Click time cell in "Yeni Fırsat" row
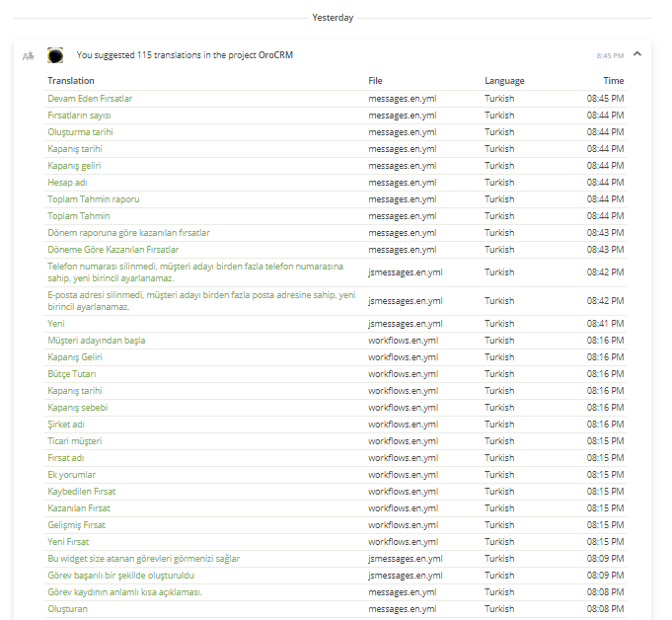The height and width of the screenshot is (620, 672). [605, 542]
